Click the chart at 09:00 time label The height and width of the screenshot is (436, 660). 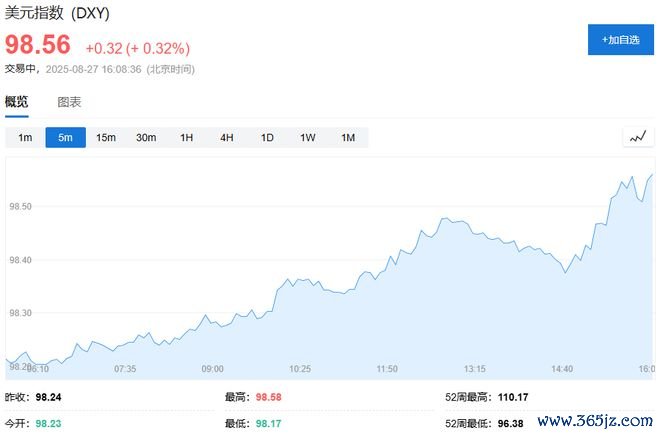[x=212, y=368]
